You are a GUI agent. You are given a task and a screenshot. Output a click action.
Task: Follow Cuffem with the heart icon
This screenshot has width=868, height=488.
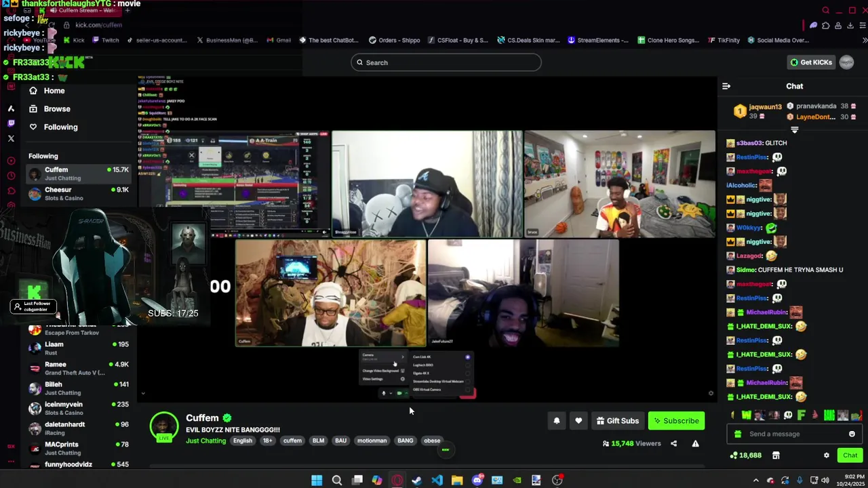coord(578,421)
